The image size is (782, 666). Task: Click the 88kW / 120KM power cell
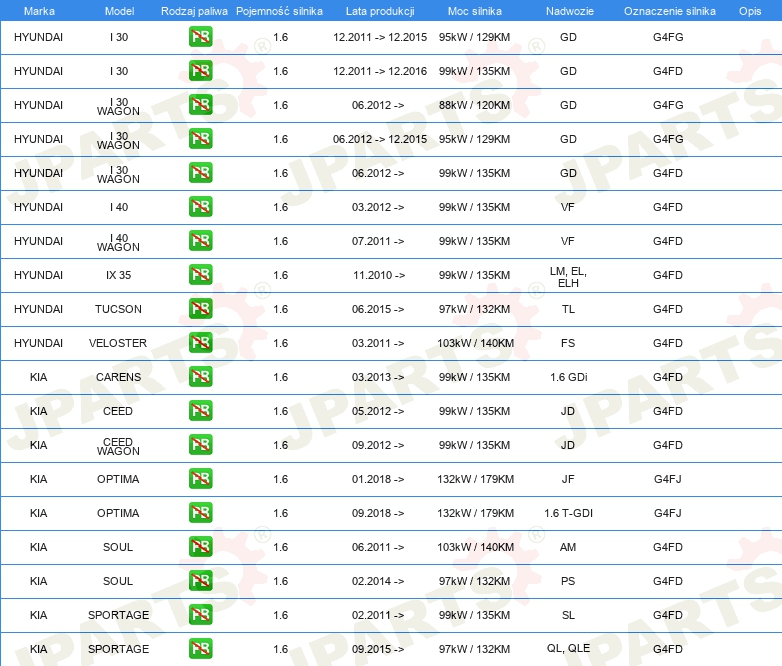pos(474,105)
